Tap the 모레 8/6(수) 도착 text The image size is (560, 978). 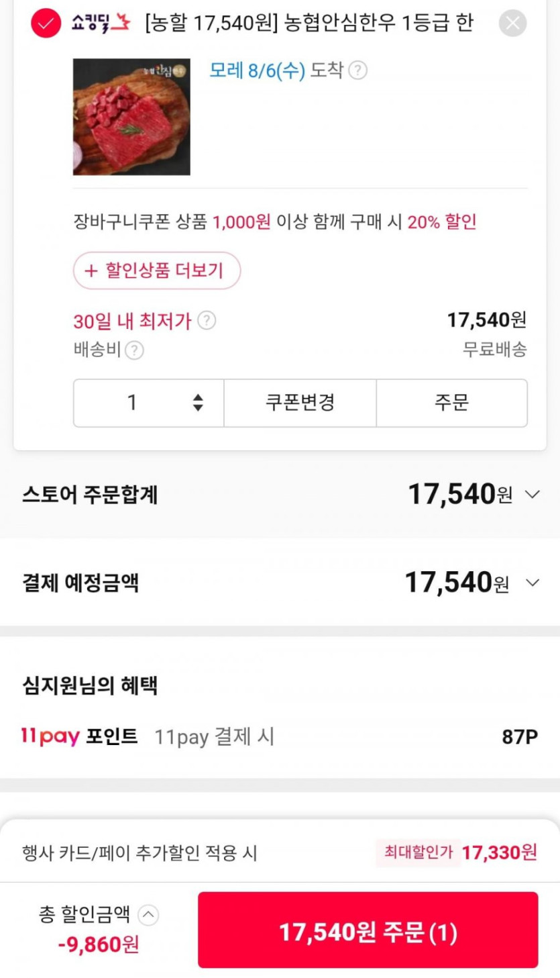point(276,70)
